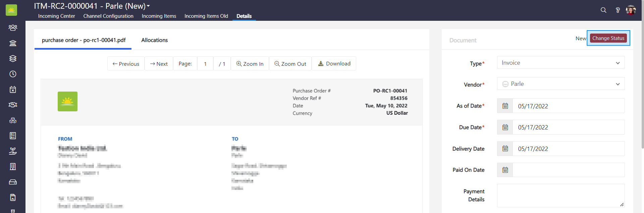The width and height of the screenshot is (644, 213).
Task: Select the stacked layers sidebar icon
Action: coord(13,58)
